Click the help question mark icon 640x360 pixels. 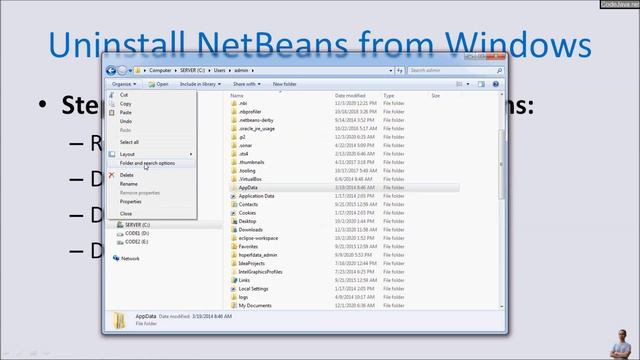tap(496, 84)
